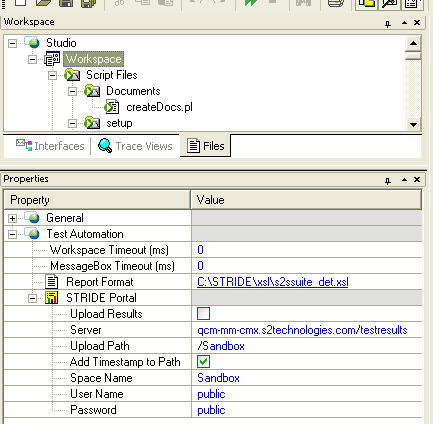Enable the Upload Results checkbox
The height and width of the screenshot is (424, 433).
[x=203, y=314]
